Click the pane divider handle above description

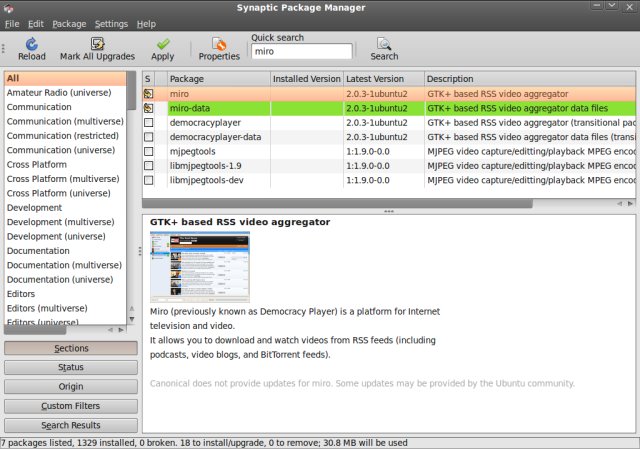pos(389,211)
